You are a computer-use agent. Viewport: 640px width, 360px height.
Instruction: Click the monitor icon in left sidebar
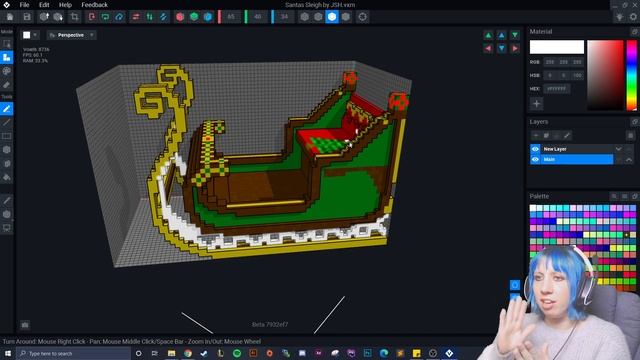tap(7, 228)
